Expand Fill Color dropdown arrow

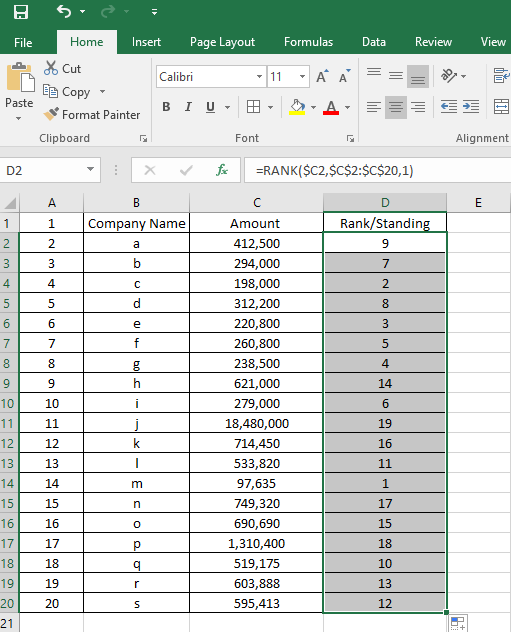point(314,107)
